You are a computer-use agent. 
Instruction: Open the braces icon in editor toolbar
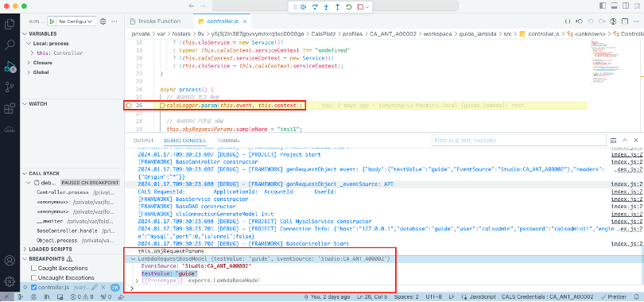pos(568,21)
